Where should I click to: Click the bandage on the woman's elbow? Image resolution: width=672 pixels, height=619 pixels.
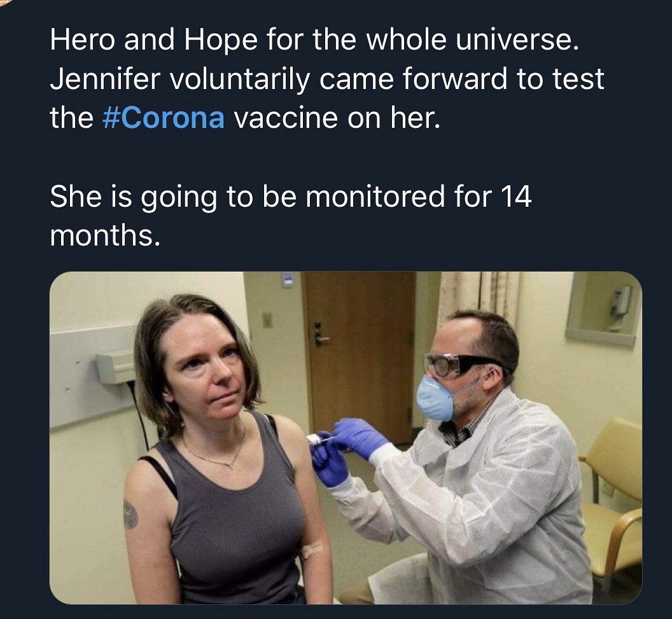pos(312,550)
